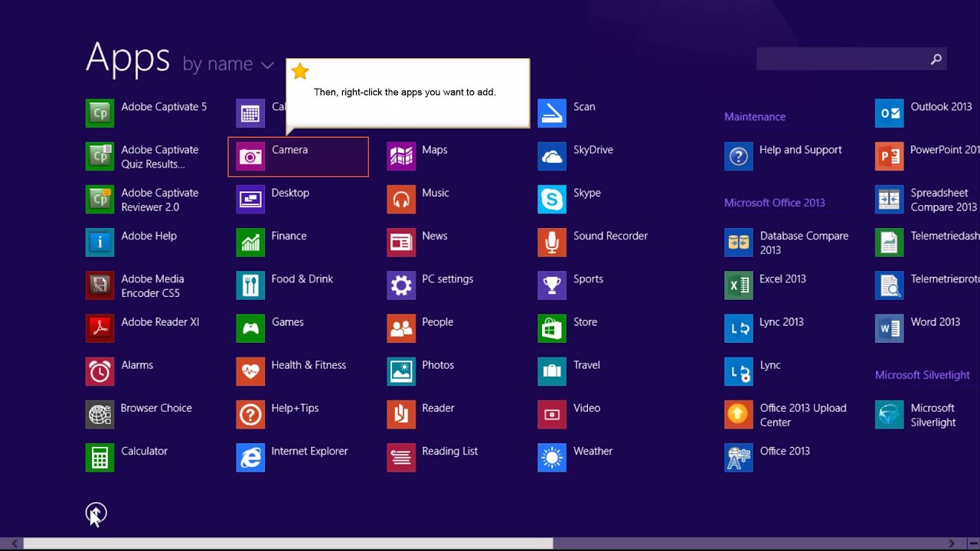The image size is (980, 551).
Task: Select the Camera app tile
Action: tap(298, 156)
